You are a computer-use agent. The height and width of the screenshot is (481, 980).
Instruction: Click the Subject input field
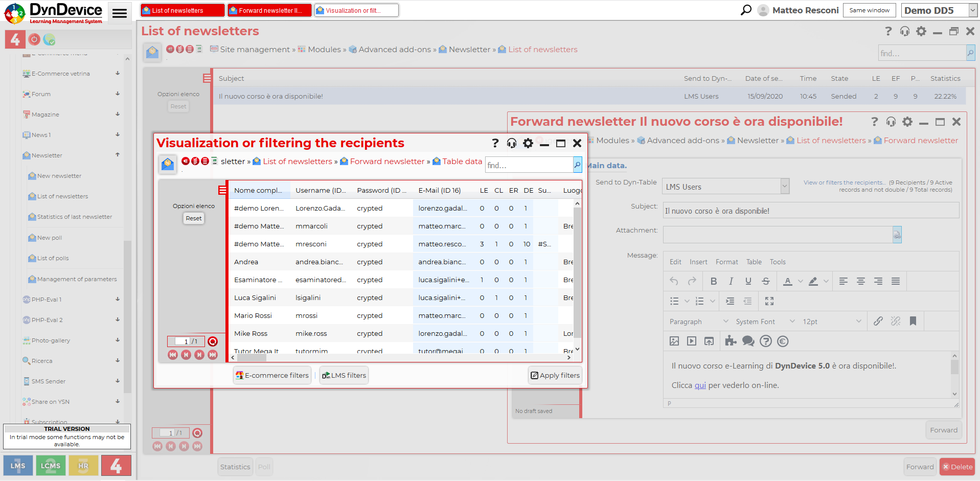point(811,211)
